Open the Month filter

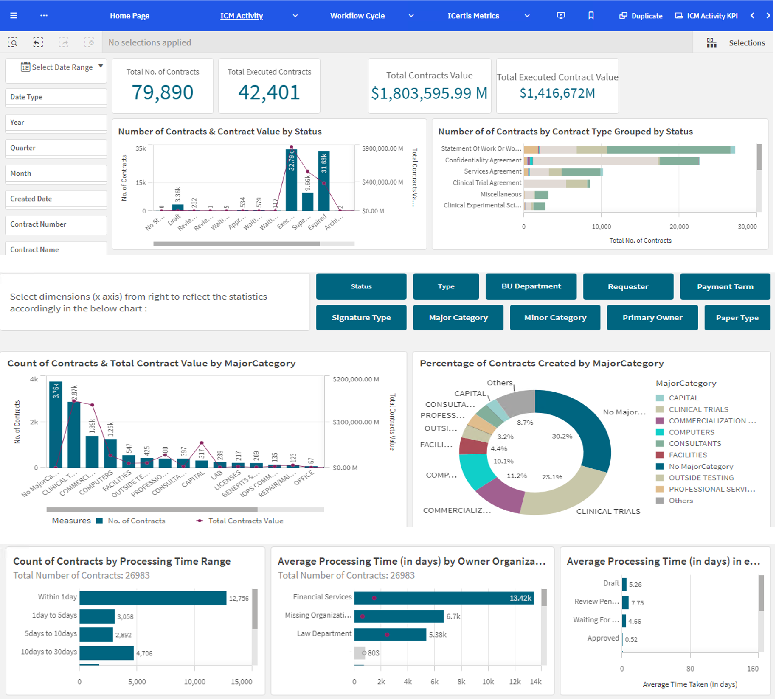[x=56, y=173]
